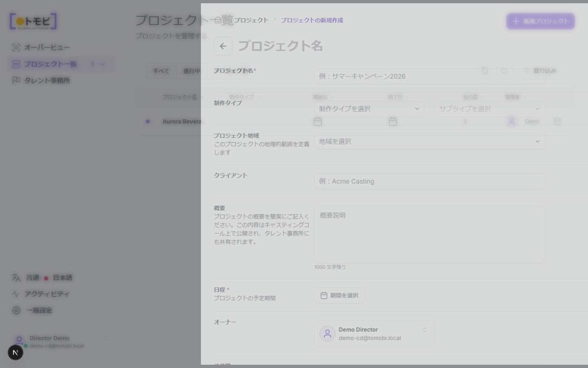This screenshot has height=368, width=588.
Task: Click the プロジェクト breadcrumb link
Action: pos(251,20)
